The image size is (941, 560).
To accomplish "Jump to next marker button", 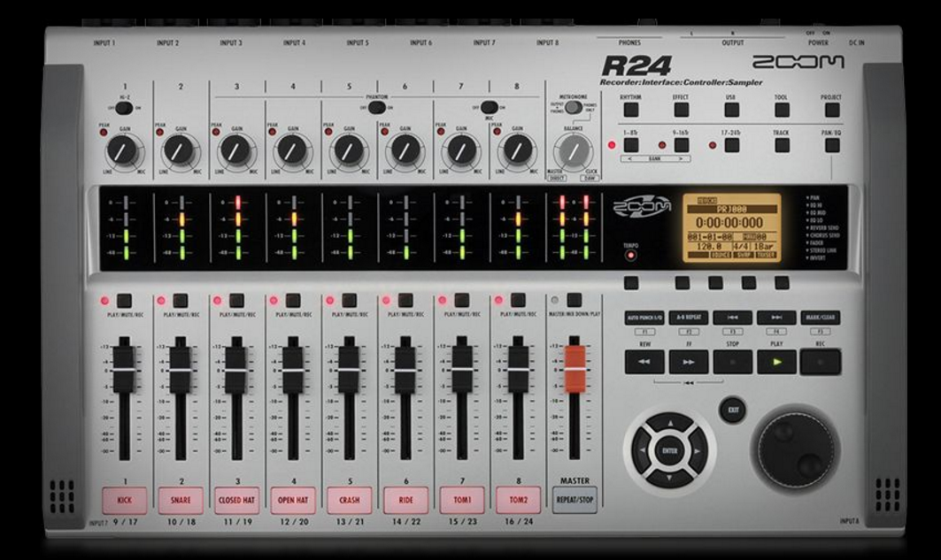I will [x=776, y=318].
